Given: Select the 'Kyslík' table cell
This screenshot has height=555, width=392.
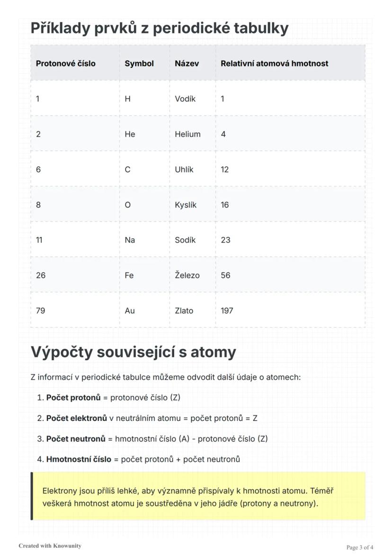Looking at the screenshot, I should tap(186, 205).
